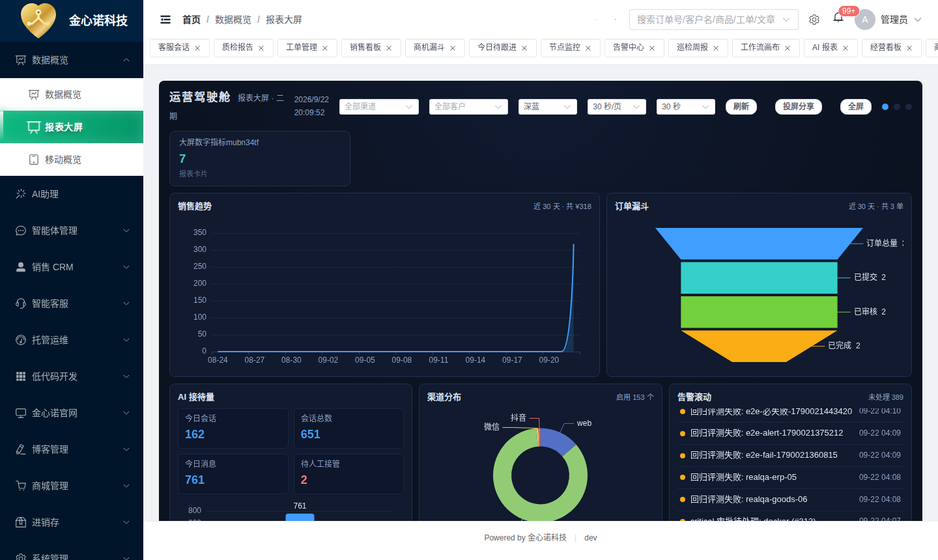Select the first blue carousel dot

[x=885, y=107]
